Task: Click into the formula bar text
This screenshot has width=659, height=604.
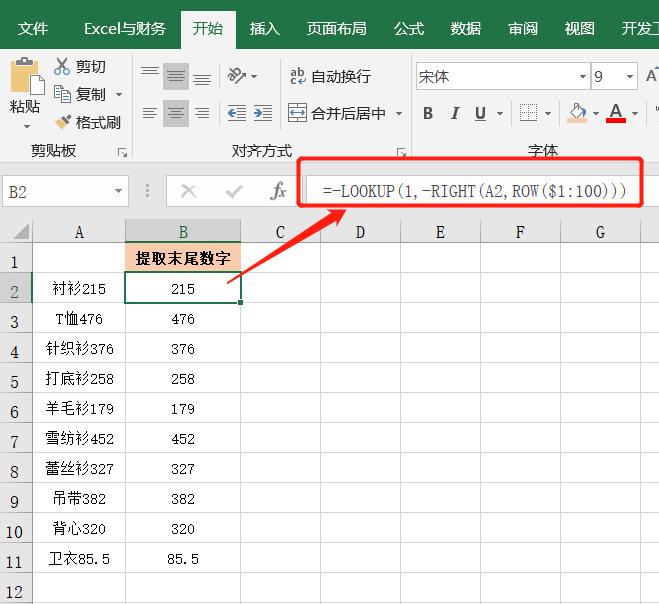Action: [474, 191]
